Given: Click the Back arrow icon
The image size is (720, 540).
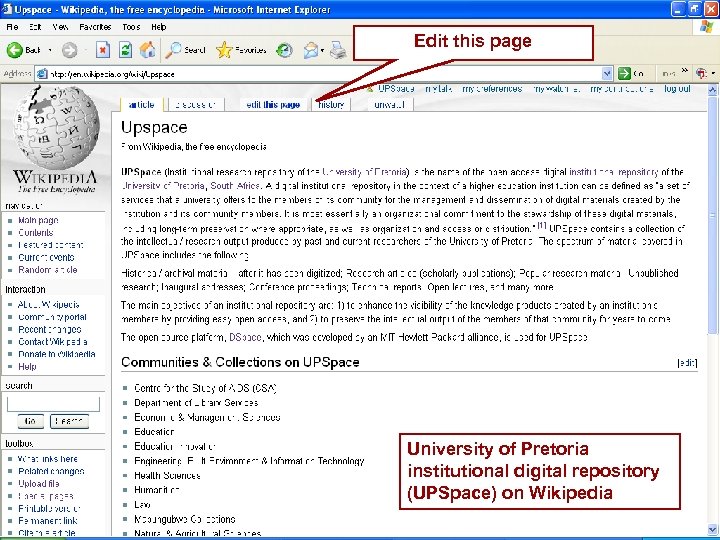Looking at the screenshot, I should coord(14,50).
